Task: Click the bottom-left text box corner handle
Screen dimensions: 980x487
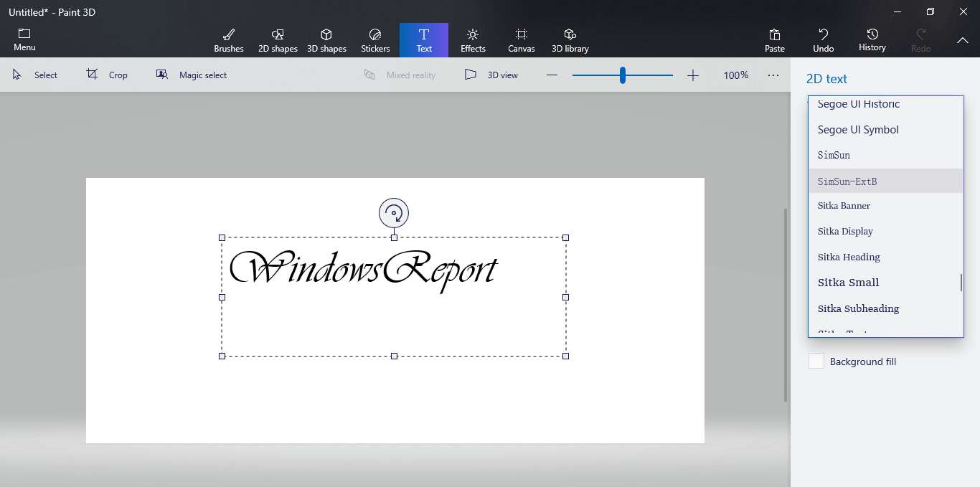Action: pos(222,356)
